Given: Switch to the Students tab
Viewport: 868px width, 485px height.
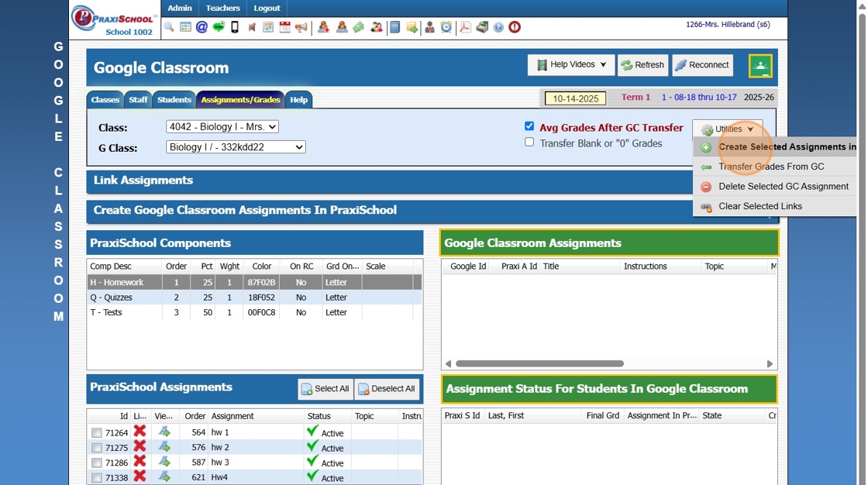Looking at the screenshot, I should click(174, 100).
